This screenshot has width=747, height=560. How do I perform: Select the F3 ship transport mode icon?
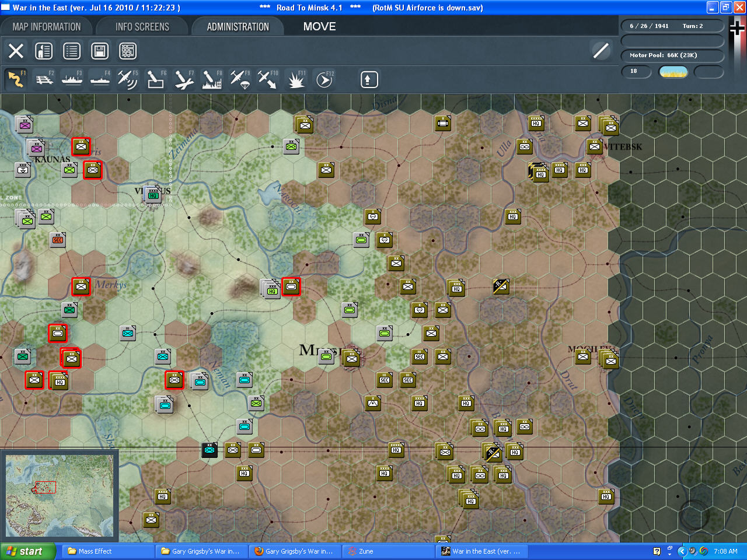(x=72, y=79)
